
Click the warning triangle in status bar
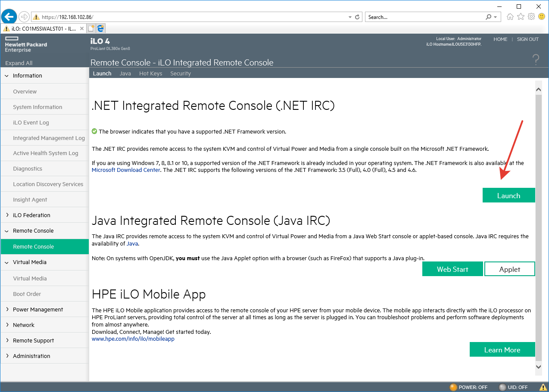pos(542,387)
